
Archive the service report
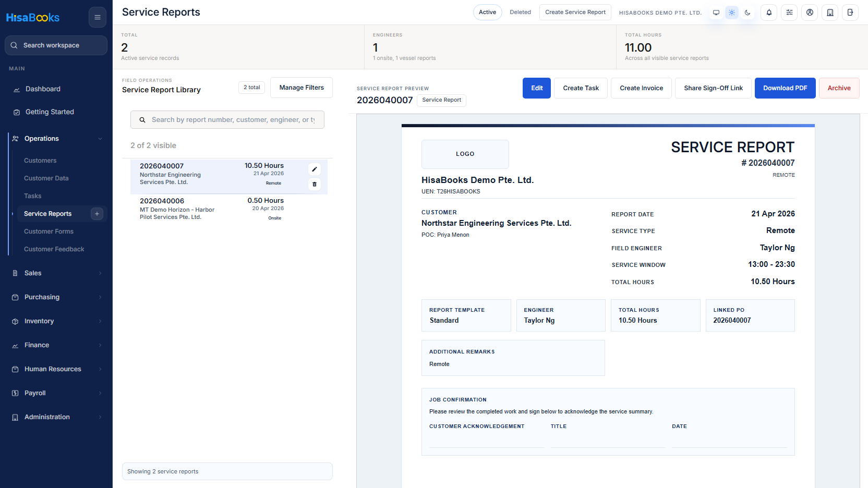[839, 88]
